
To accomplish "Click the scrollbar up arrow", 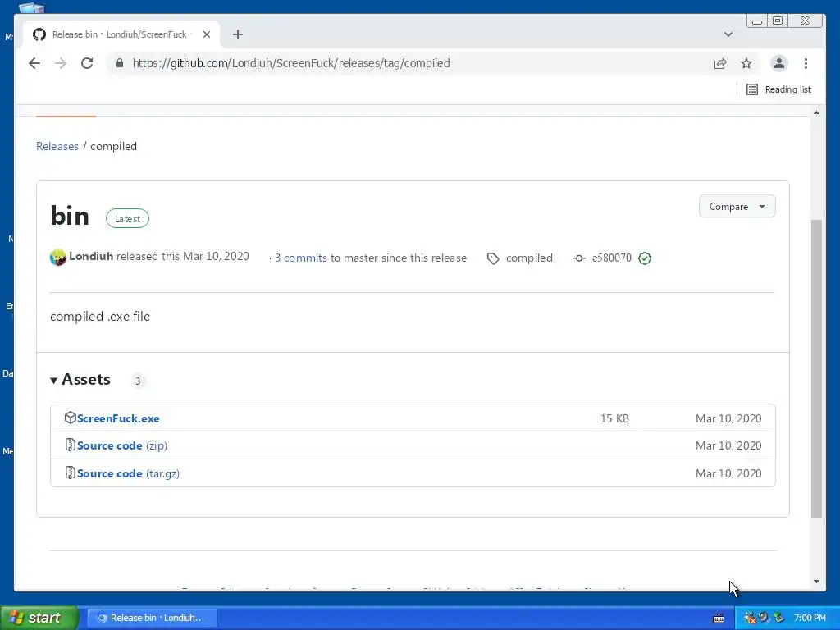I will (x=816, y=112).
